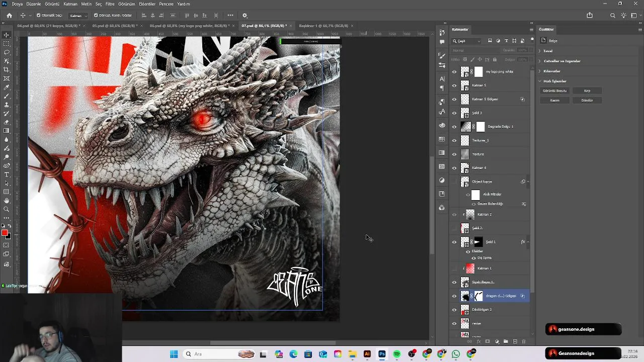
Task: Open the Filtre menu
Action: pos(110,4)
